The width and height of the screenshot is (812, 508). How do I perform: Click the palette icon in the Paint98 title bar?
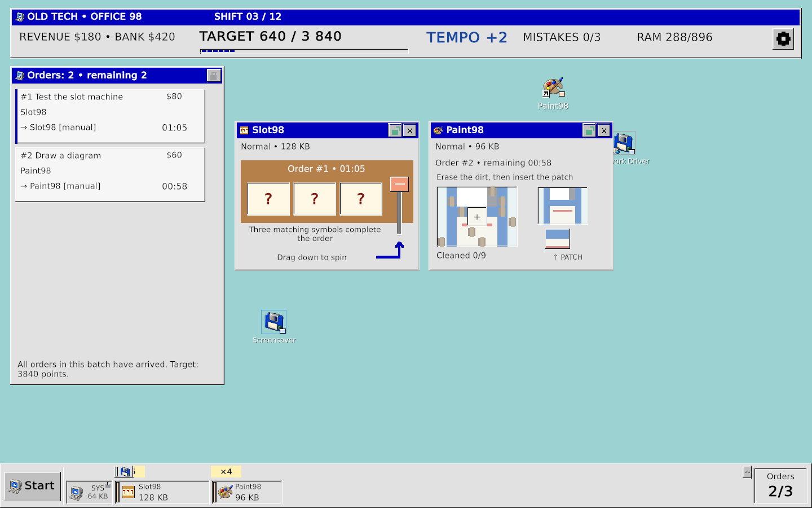click(438, 130)
